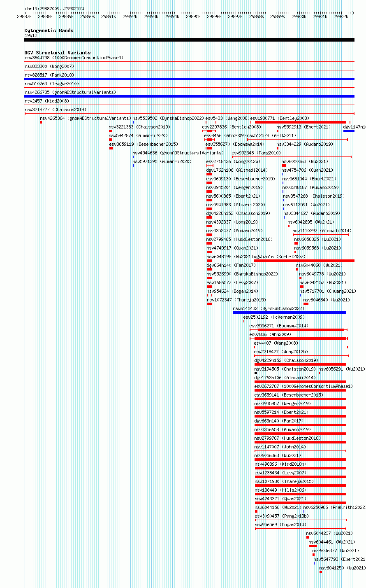Click dgv664n140 (Fan2017) label
Screen dimensions: 366x588
coord(231,265)
